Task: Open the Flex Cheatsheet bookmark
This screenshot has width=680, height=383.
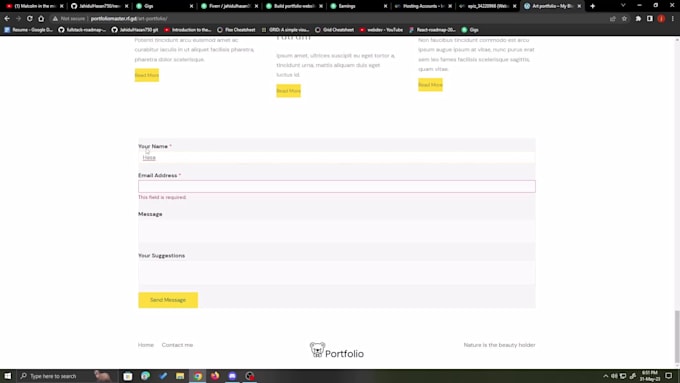Action: [x=236, y=30]
